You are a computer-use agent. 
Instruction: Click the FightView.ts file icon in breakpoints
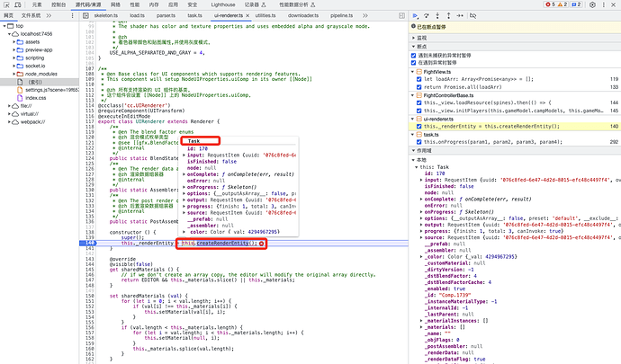coord(419,72)
